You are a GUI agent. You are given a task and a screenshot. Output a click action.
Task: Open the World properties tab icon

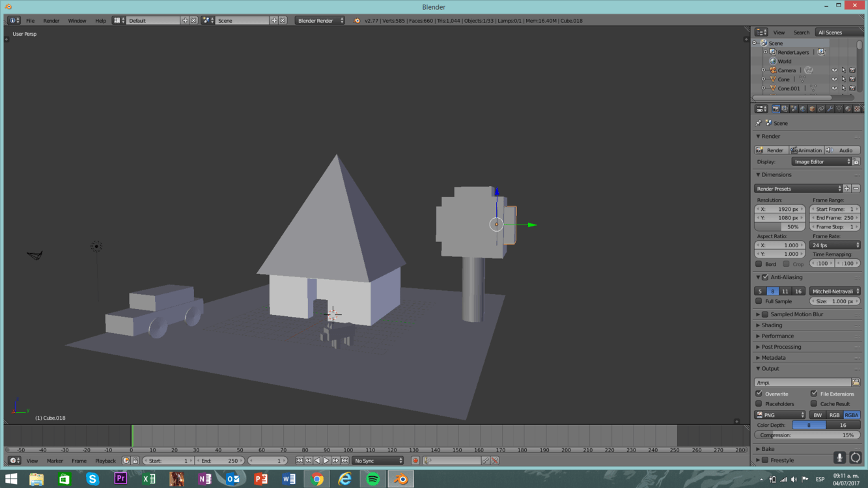pos(803,109)
